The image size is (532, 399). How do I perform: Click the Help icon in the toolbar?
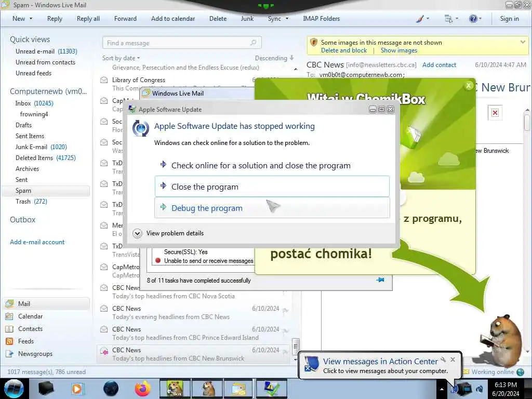473,19
